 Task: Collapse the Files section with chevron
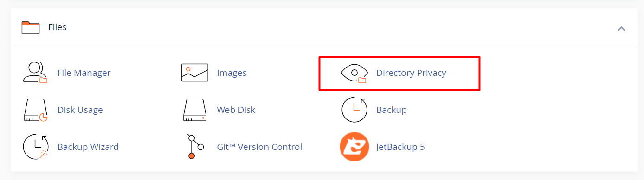621,29
